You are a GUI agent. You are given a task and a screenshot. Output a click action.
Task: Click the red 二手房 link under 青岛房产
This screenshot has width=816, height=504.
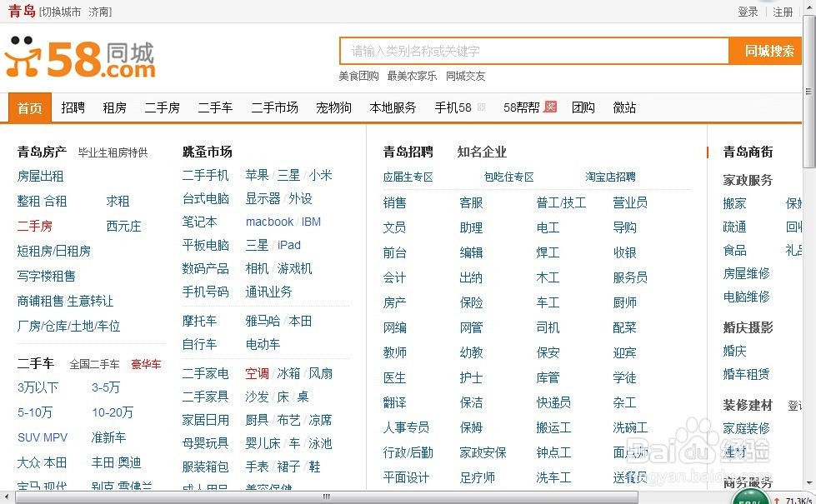click(x=34, y=227)
